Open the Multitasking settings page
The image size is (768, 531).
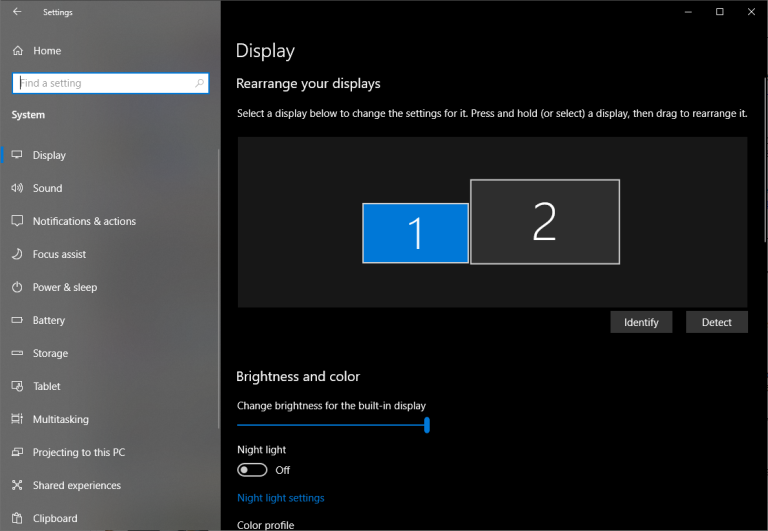60,419
